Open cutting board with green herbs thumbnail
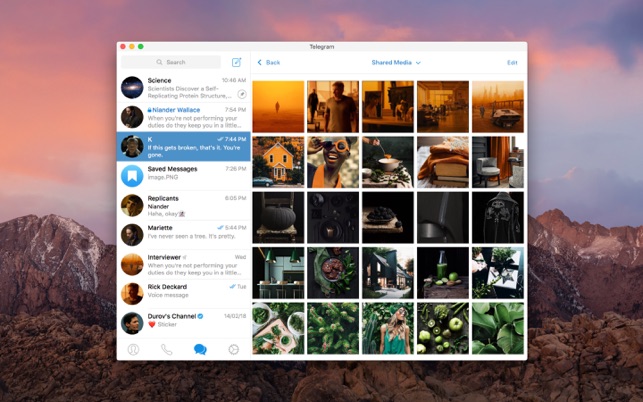 (x=278, y=328)
